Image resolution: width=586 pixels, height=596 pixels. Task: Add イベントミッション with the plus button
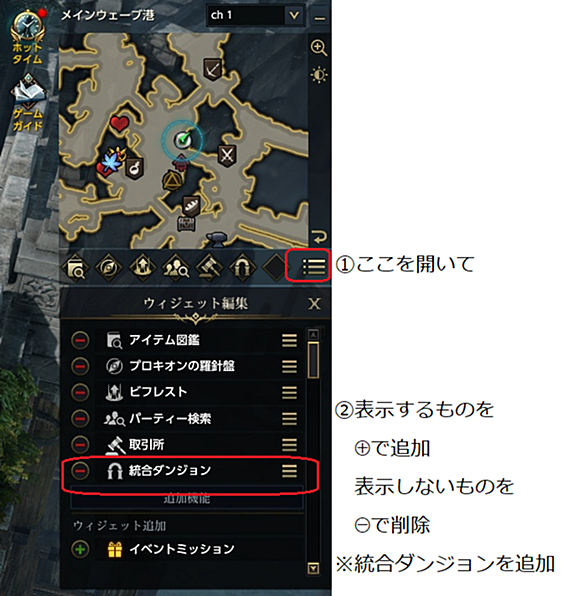(80, 549)
